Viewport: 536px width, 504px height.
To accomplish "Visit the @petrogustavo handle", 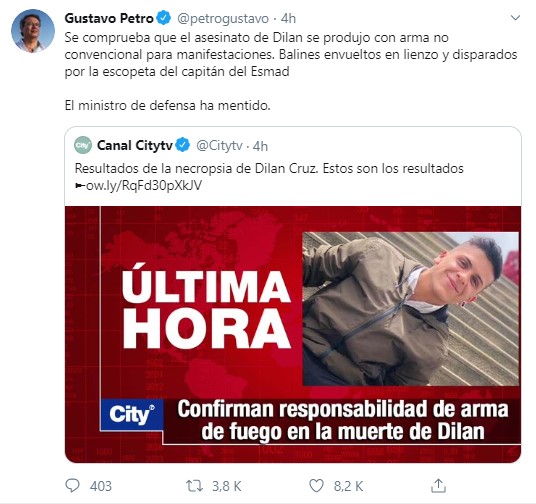I will click(x=223, y=18).
